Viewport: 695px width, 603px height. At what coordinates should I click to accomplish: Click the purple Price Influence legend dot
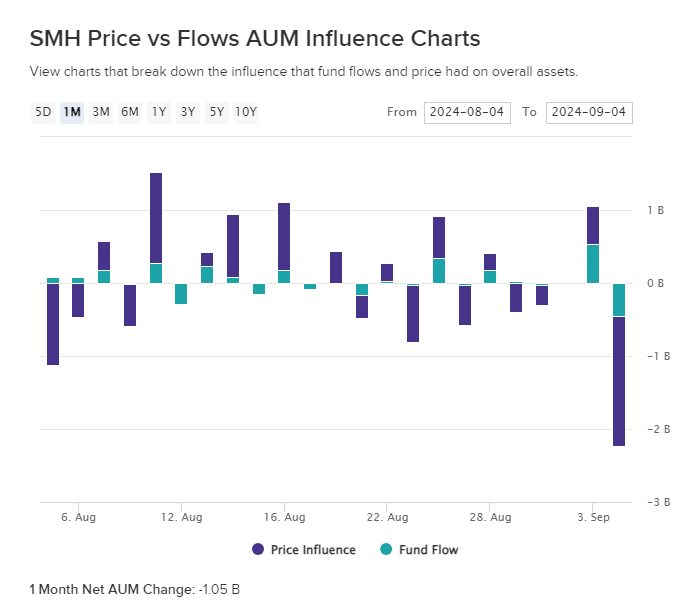pyautogui.click(x=258, y=549)
